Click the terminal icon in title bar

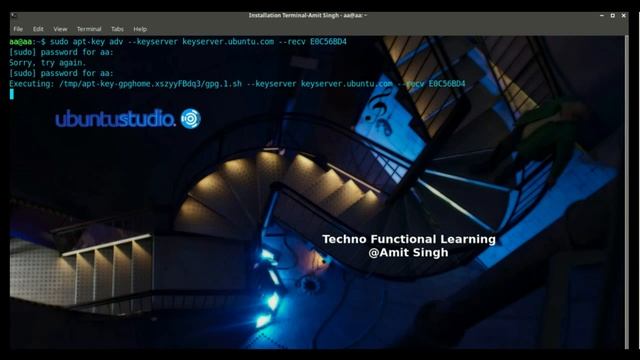coord(14,16)
